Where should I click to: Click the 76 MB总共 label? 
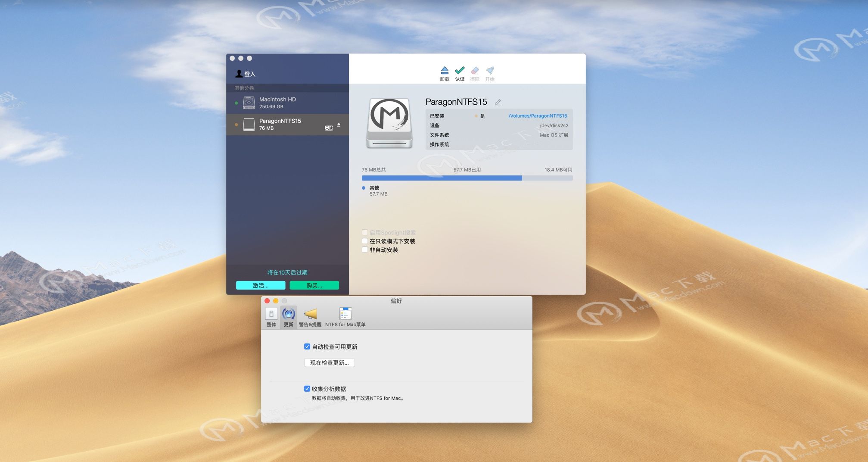pyautogui.click(x=374, y=170)
